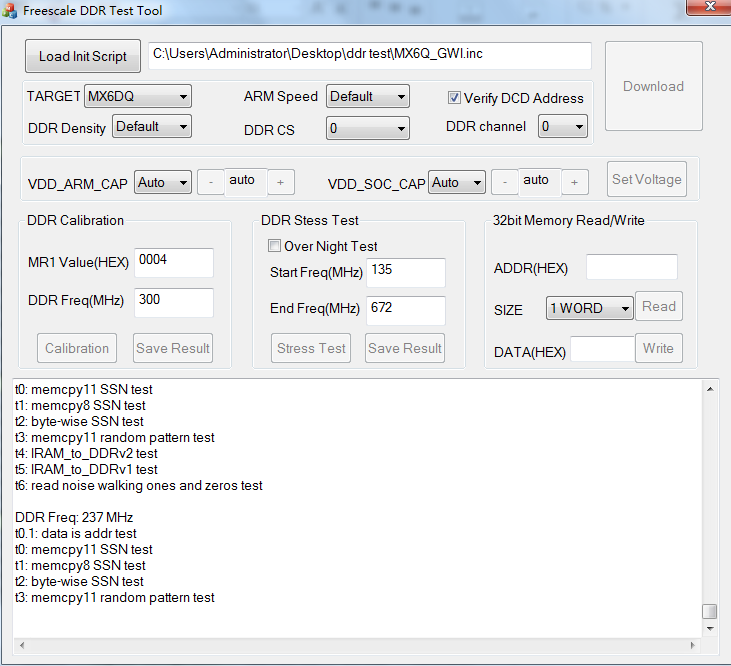Click the Download button
Viewport: 731px width, 666px height.
pos(654,86)
